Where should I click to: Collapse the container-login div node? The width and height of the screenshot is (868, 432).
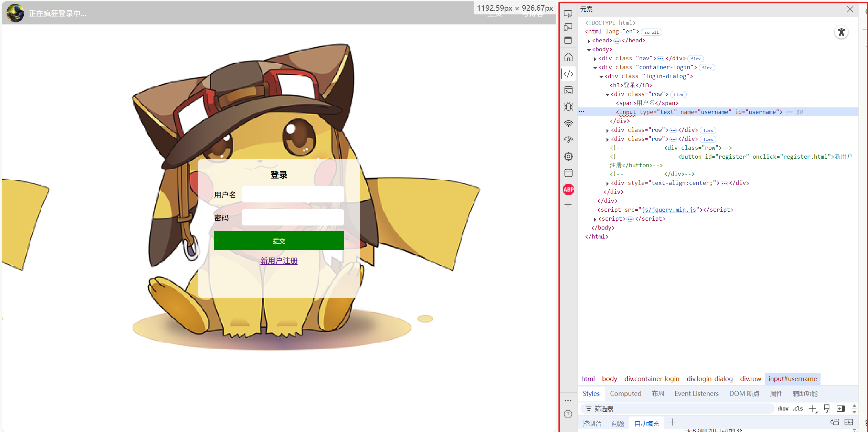(595, 67)
